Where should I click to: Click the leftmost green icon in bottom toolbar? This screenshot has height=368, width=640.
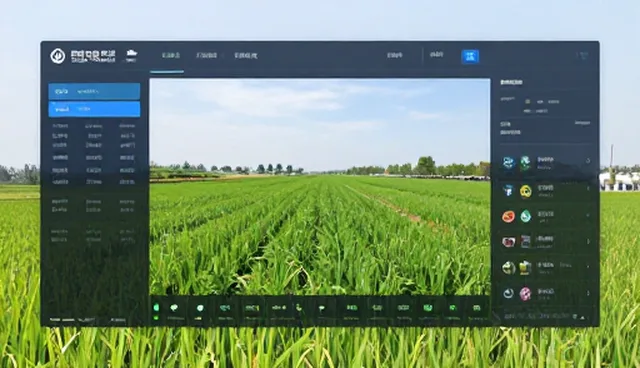[156, 308]
